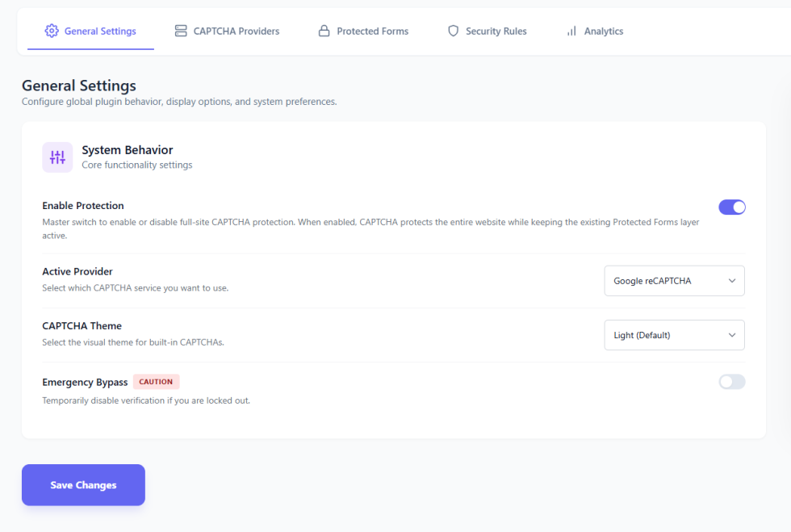Click the chevron in Google reCAPTCHA selector
The width and height of the screenshot is (791, 532).
point(732,281)
